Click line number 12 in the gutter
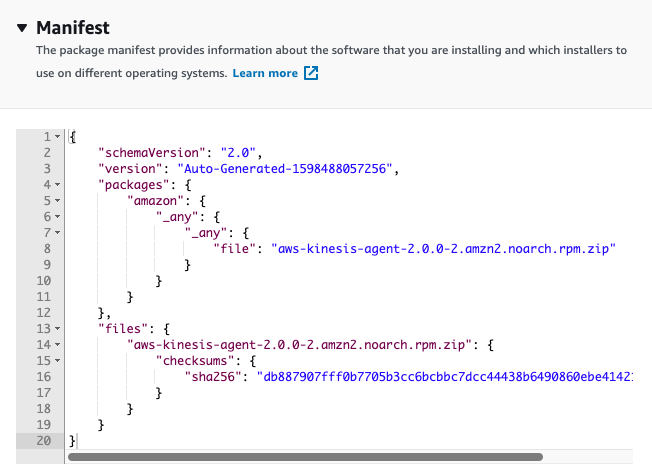The width and height of the screenshot is (652, 473). click(44, 313)
